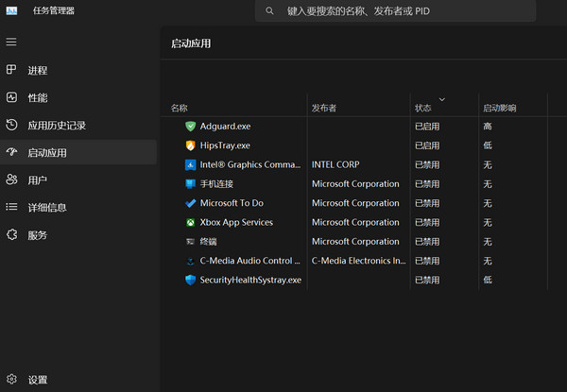
Task: Click the Adguard shield icon
Action: [x=190, y=126]
